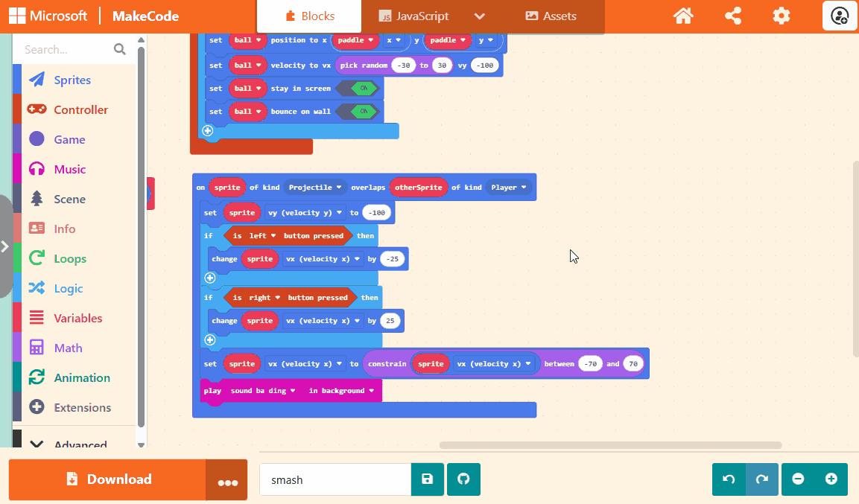Open the 'left' button selection dropdown

pos(262,236)
